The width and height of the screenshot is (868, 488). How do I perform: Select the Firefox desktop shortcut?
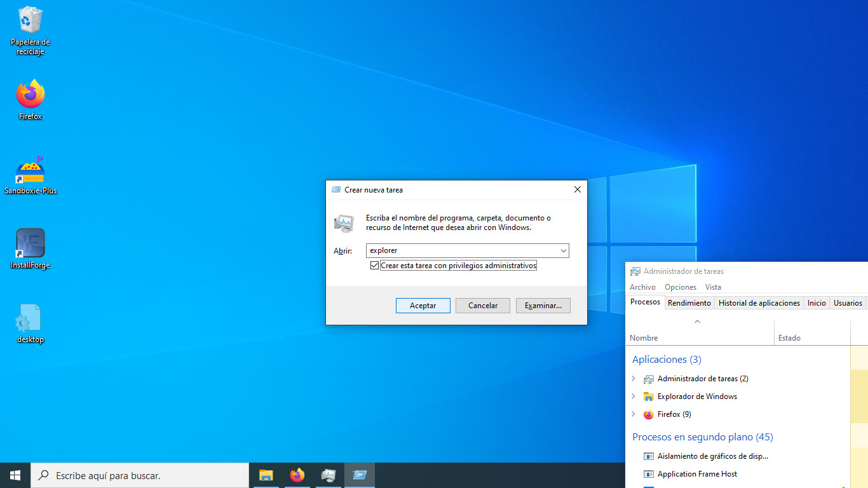30,95
